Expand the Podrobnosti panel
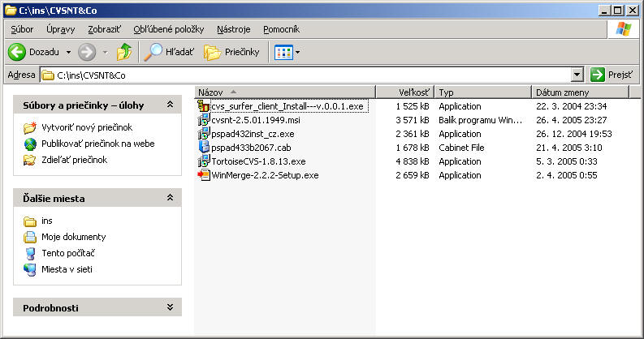Viewport: 644px width, 339px height. pyautogui.click(x=170, y=307)
